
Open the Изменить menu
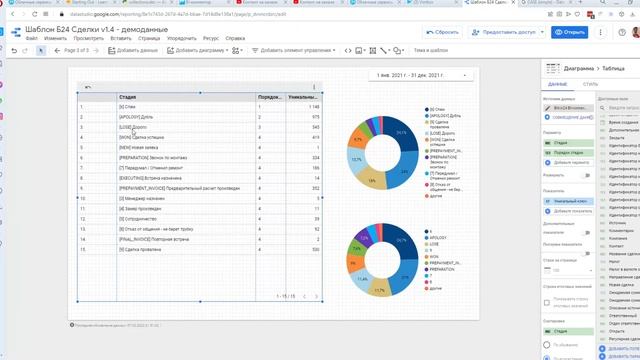(55, 38)
